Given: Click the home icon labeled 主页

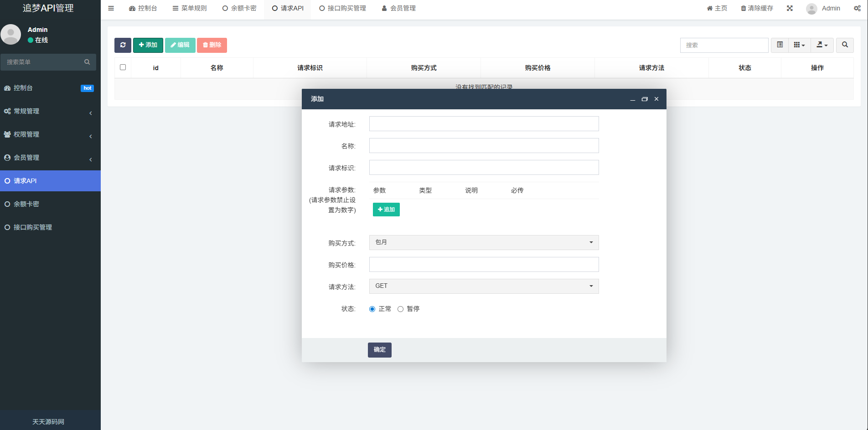Looking at the screenshot, I should tap(717, 8).
